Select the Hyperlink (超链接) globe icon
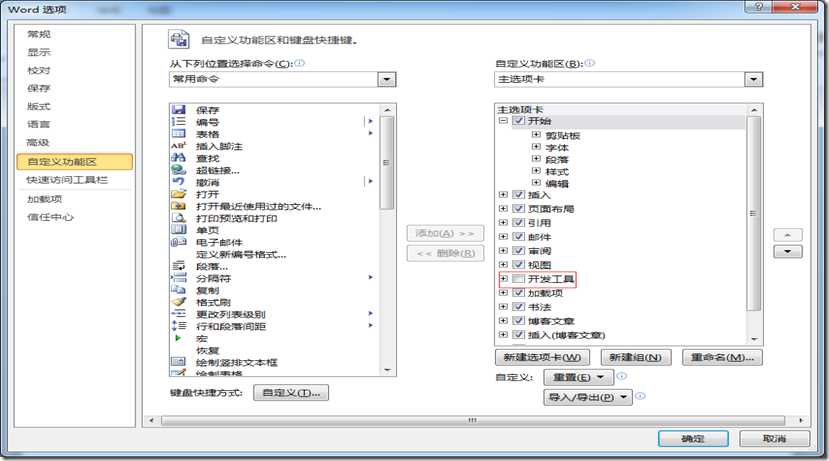Screen dimensions: 829x461 tap(179, 170)
